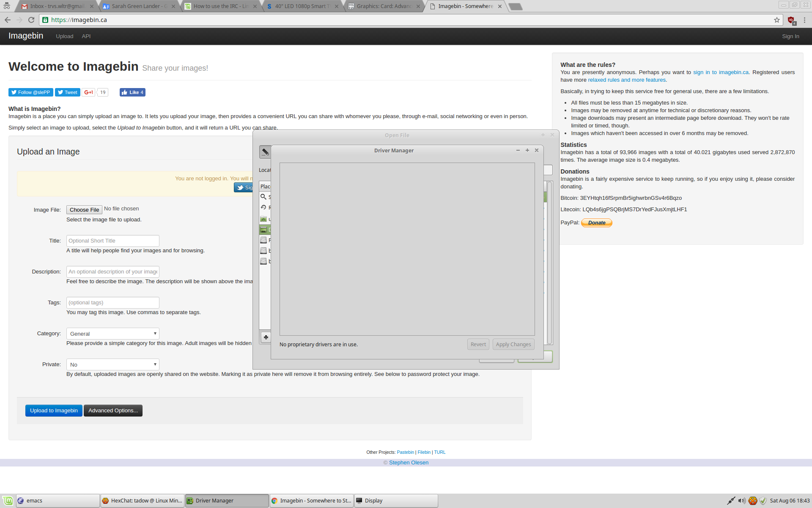The width and height of the screenshot is (812, 508).
Task: Open the volume control in system tray
Action: pos(742,501)
